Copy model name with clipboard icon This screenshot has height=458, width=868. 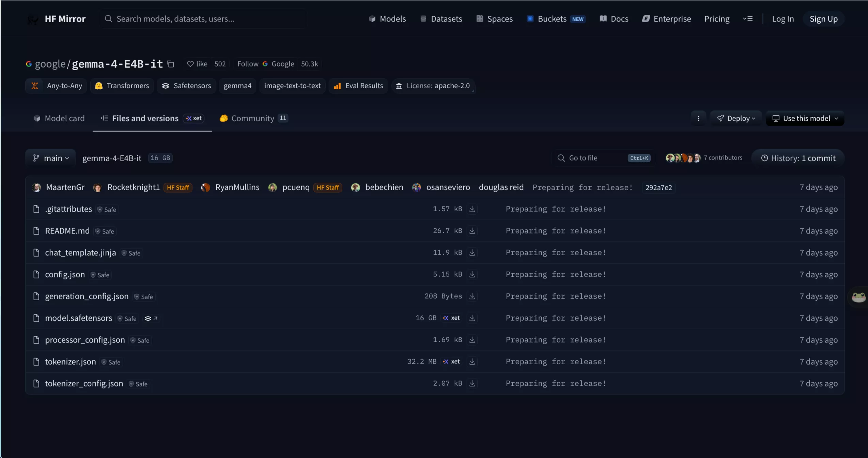(171, 64)
